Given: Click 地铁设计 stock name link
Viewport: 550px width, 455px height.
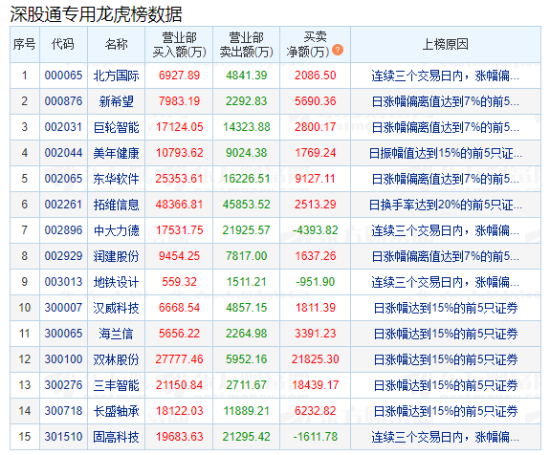Looking at the screenshot, I should (x=116, y=282).
